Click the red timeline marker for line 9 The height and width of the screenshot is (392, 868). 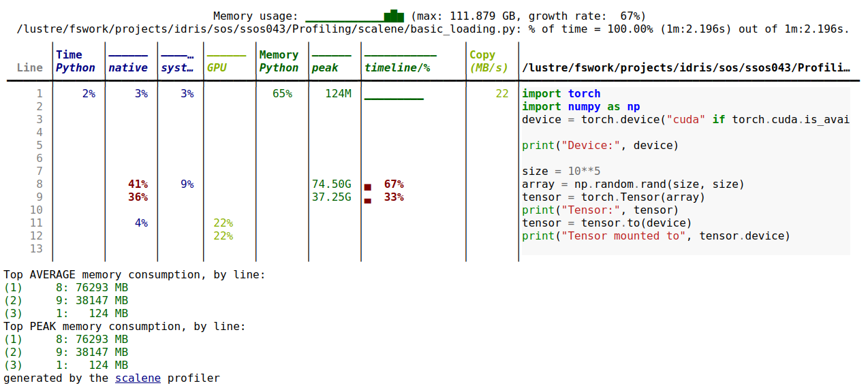368,200
